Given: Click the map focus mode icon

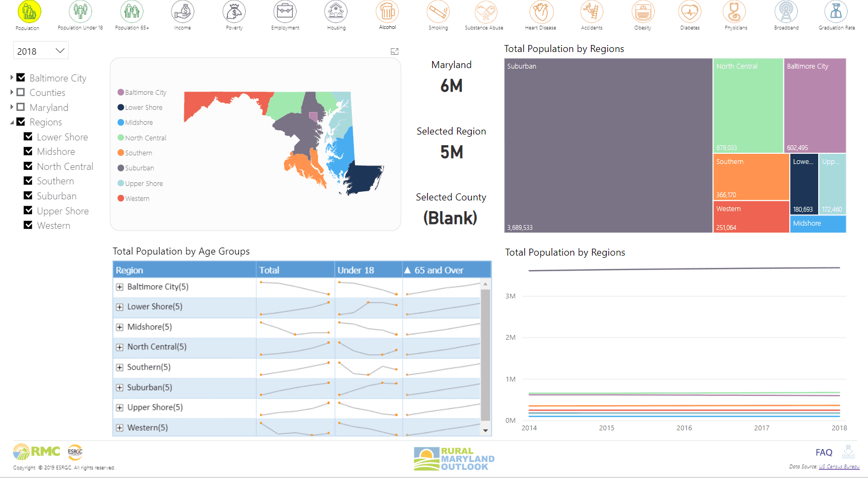Looking at the screenshot, I should [395, 51].
